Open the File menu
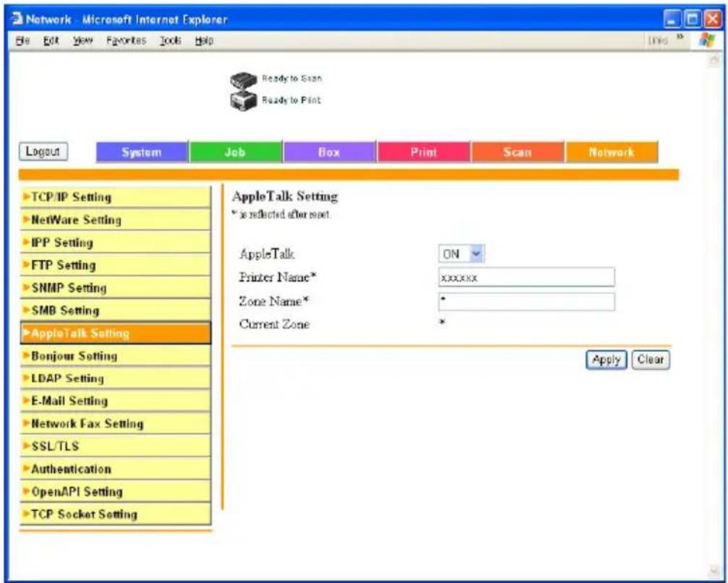 coord(22,40)
